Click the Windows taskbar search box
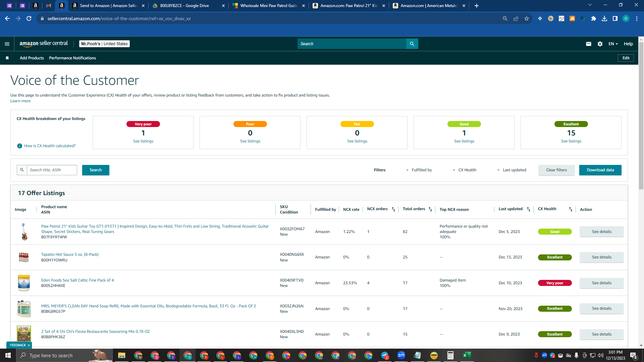Viewport: 644px width, 362px height. 64,355
